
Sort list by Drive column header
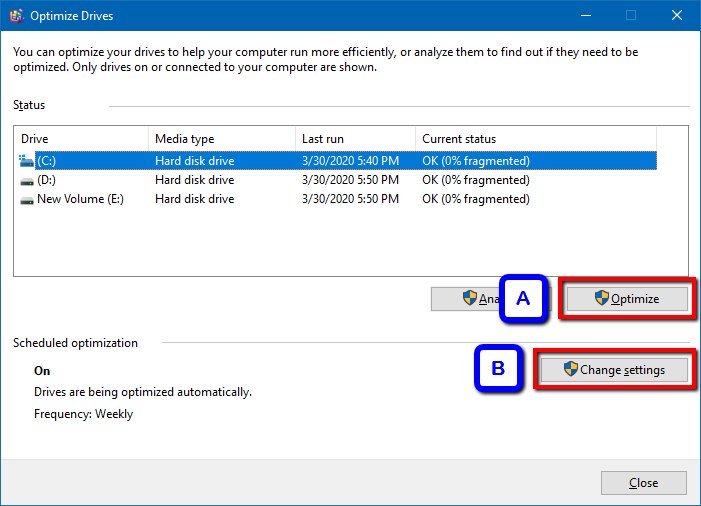tap(80, 139)
